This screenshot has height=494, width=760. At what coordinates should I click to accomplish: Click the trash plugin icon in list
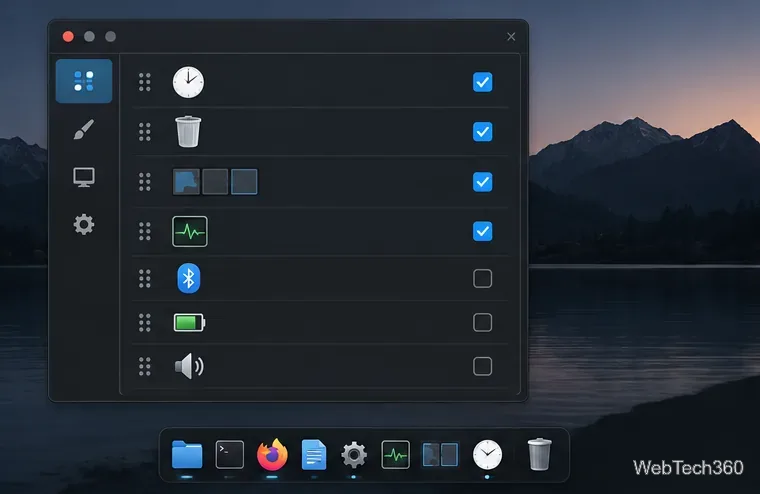(x=188, y=131)
